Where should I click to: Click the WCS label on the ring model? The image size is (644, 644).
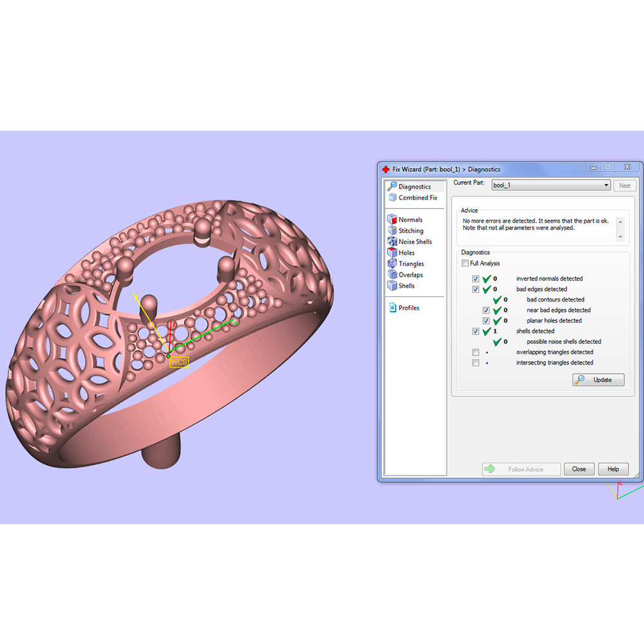click(x=178, y=362)
